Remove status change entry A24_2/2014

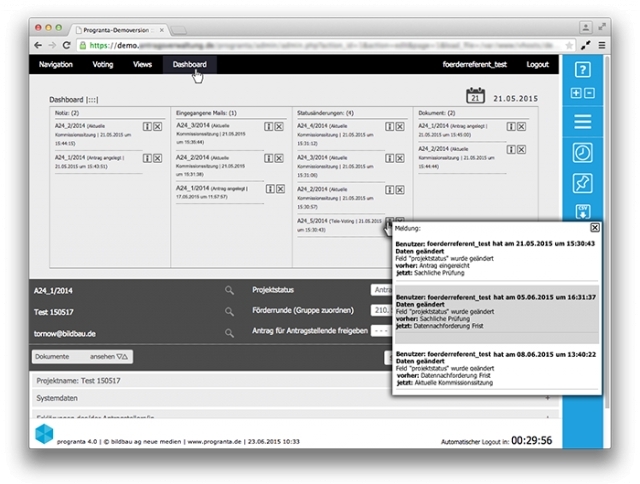pos(400,190)
